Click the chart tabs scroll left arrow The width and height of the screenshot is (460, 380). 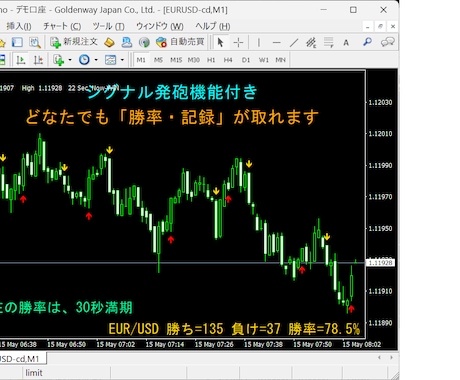[x=379, y=357]
